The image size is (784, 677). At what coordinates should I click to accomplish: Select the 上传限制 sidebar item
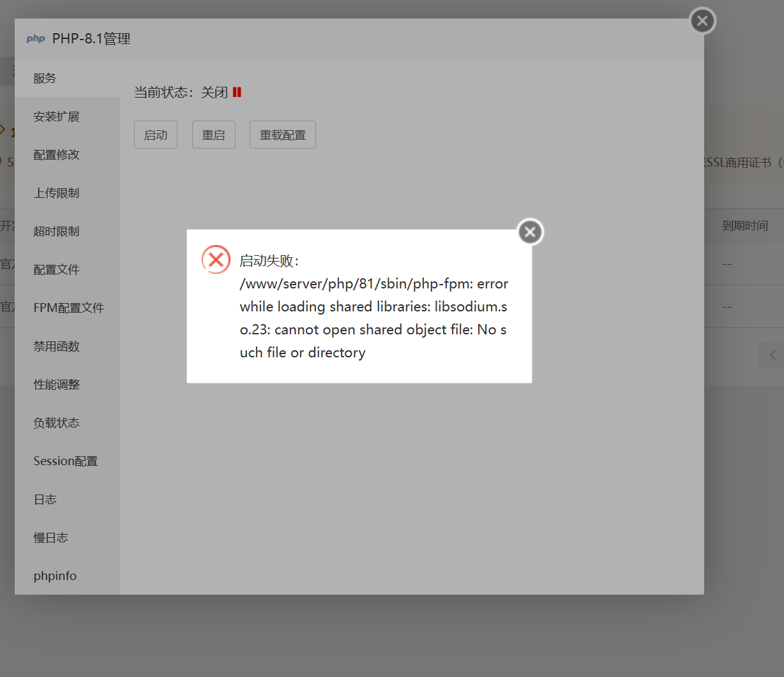[67, 193]
